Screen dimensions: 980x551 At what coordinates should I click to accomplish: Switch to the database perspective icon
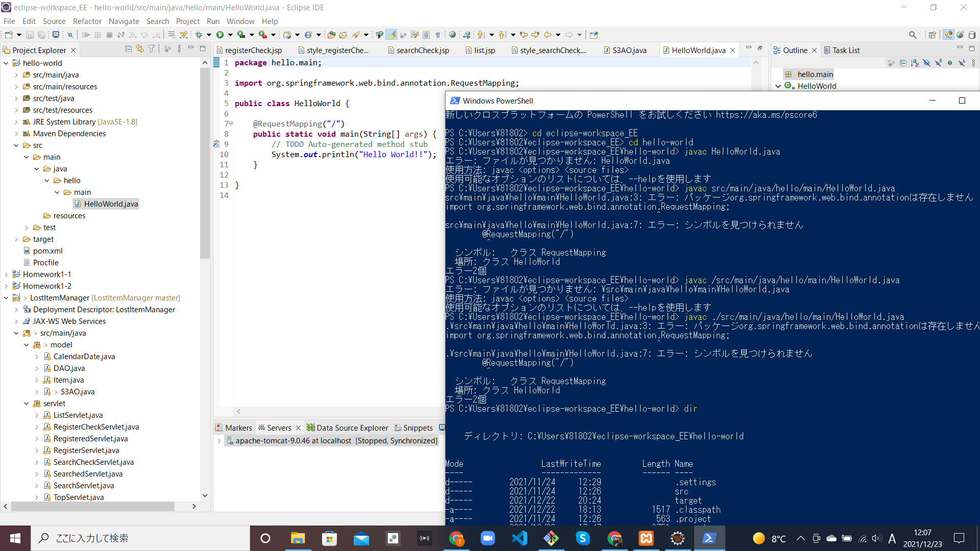point(972,35)
